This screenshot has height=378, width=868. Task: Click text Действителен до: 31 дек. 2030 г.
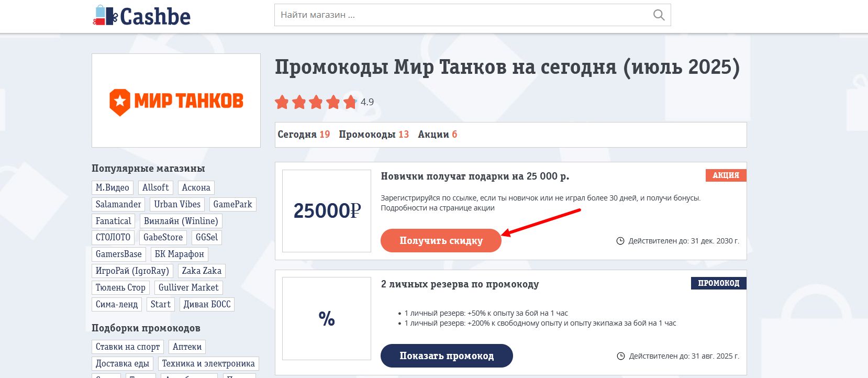click(684, 241)
